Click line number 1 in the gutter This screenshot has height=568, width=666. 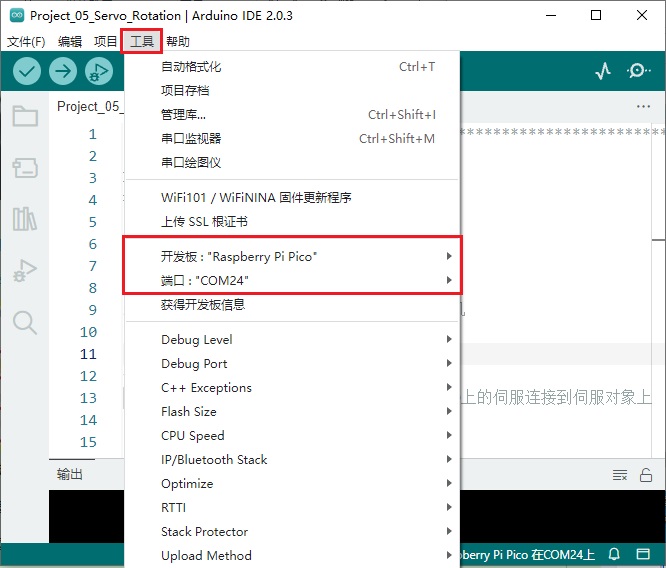[x=93, y=134]
